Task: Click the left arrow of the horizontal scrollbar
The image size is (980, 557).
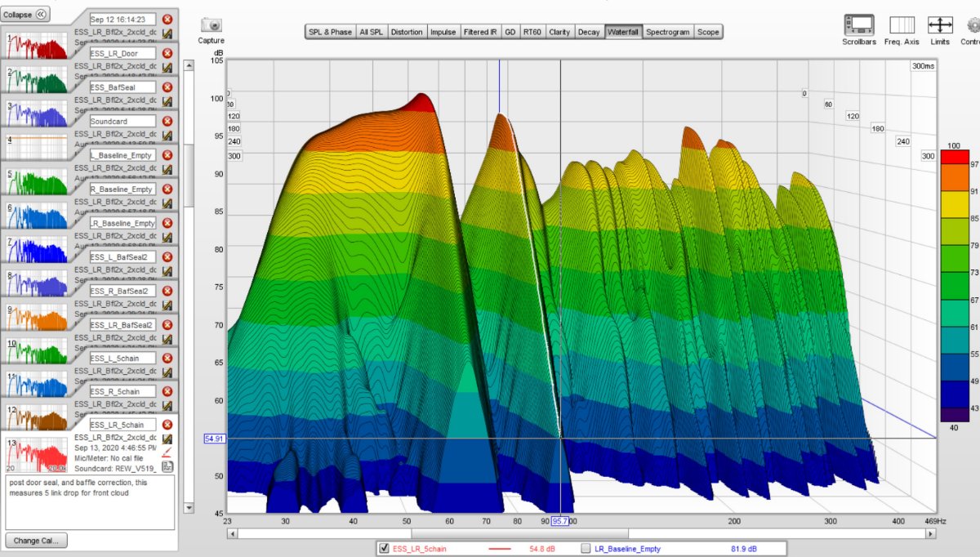Action: (233, 533)
